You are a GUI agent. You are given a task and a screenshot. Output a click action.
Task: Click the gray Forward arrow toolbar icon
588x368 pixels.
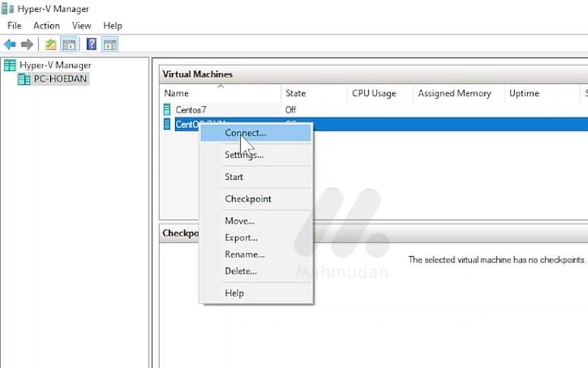[x=27, y=44]
